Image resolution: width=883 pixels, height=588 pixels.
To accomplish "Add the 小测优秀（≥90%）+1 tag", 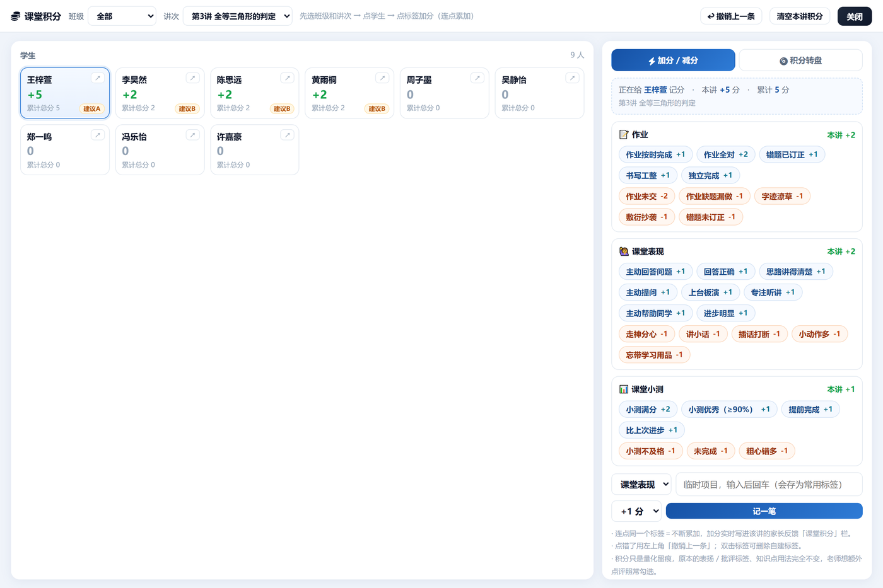I will pyautogui.click(x=729, y=409).
